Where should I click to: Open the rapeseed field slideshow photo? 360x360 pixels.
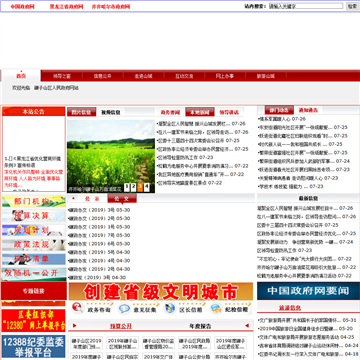[x=111, y=156]
